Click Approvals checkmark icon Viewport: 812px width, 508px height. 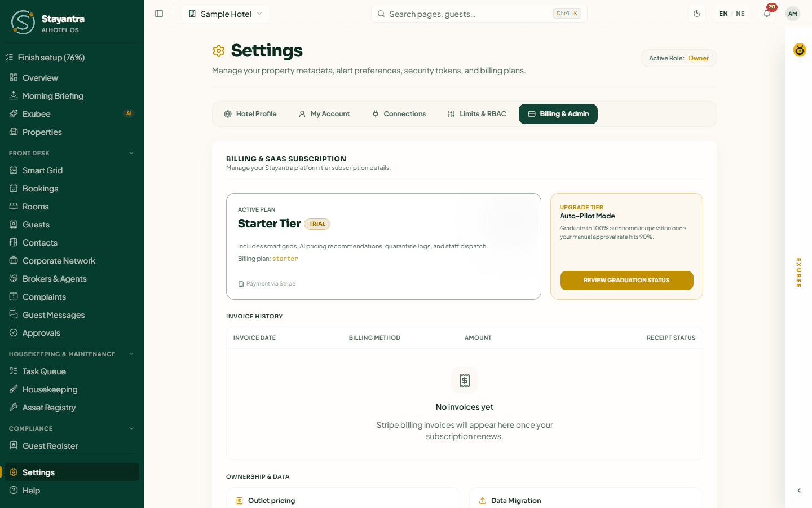(14, 333)
